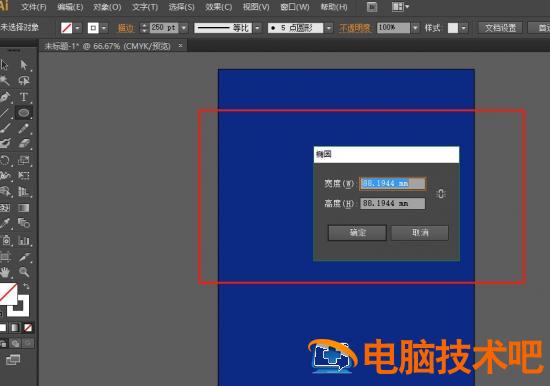This screenshot has width=550, height=386.
Task: Open the variable width profile dropdown 等比
Action: [x=258, y=28]
